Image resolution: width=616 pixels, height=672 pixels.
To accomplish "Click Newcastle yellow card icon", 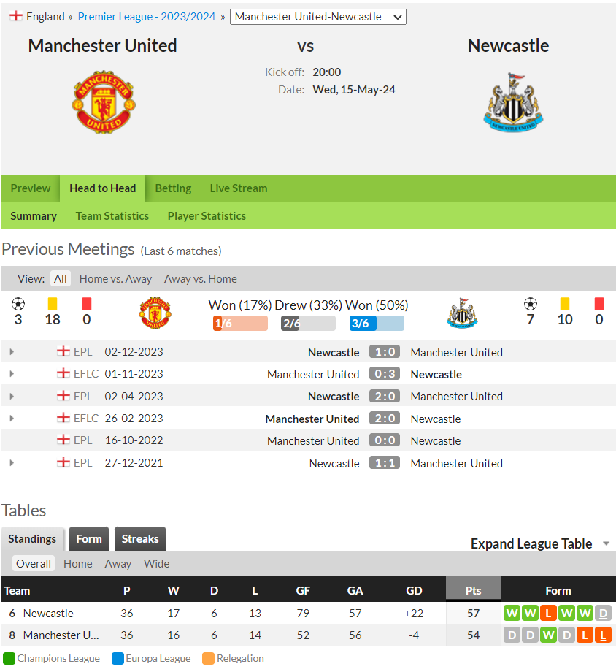I will pos(565,304).
